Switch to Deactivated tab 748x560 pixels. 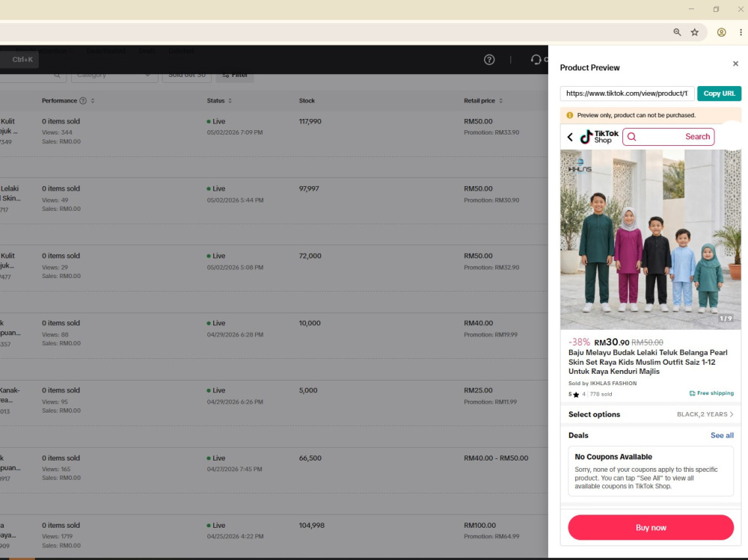(x=106, y=51)
